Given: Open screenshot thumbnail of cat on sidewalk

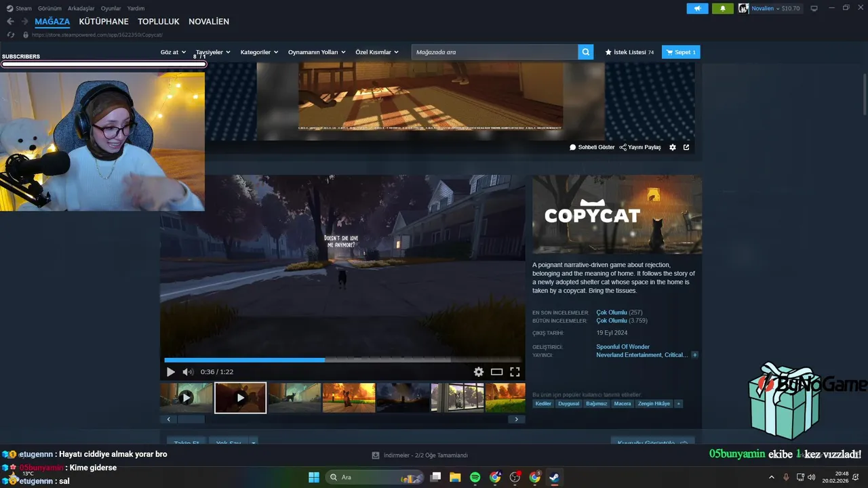Looking at the screenshot, I should 294,398.
